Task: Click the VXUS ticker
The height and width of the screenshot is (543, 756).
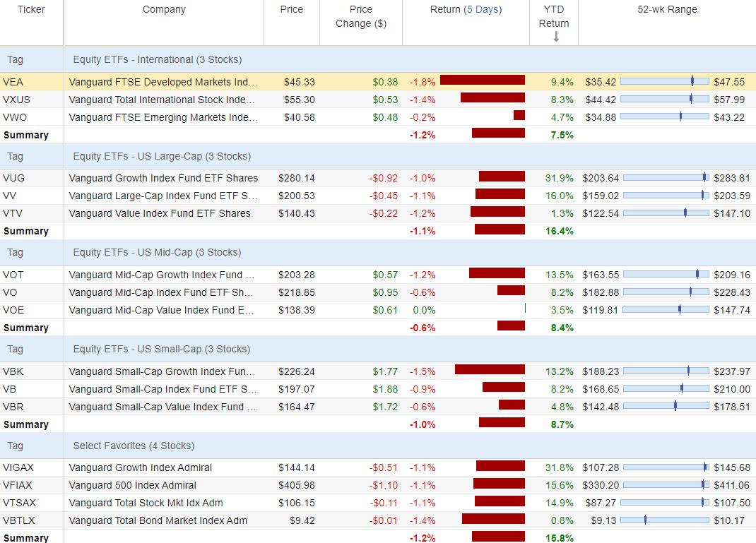Action: click(16, 100)
